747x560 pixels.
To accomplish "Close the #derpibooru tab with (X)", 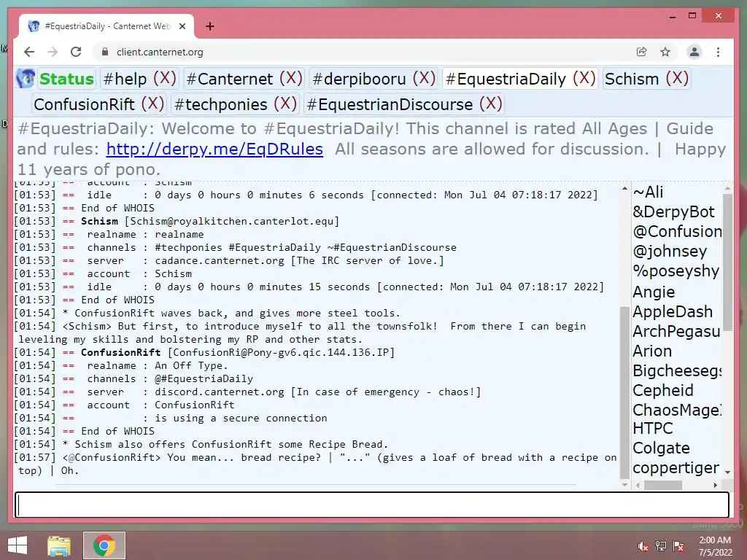I will coord(424,78).
